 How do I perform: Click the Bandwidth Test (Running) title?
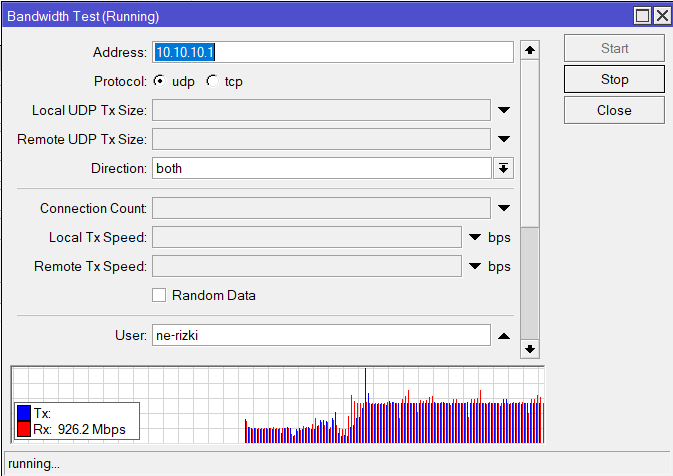point(83,16)
